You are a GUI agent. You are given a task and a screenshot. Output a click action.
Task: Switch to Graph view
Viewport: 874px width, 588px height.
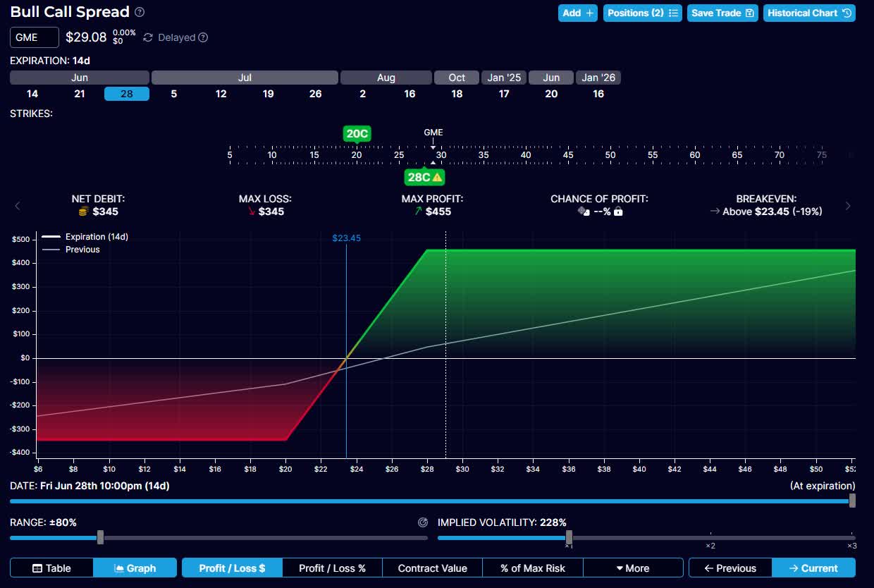[135, 568]
